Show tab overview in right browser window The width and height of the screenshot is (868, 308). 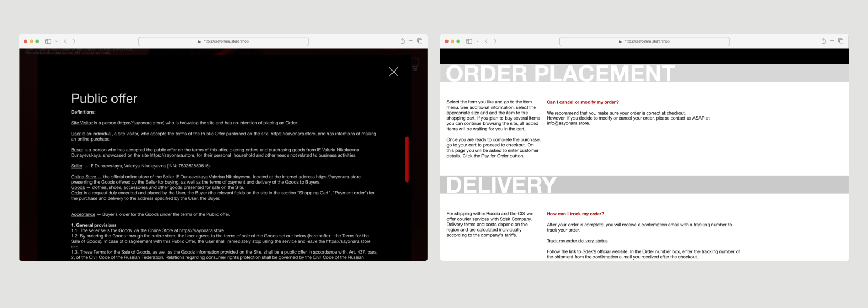tap(841, 41)
